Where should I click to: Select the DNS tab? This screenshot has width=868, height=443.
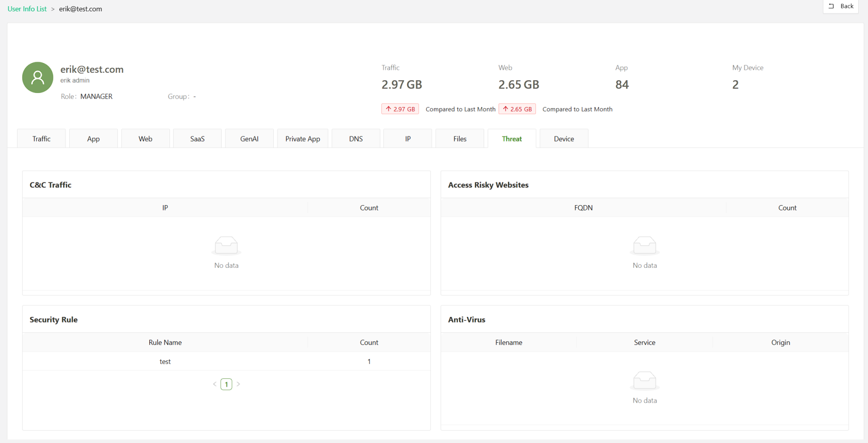pos(356,139)
